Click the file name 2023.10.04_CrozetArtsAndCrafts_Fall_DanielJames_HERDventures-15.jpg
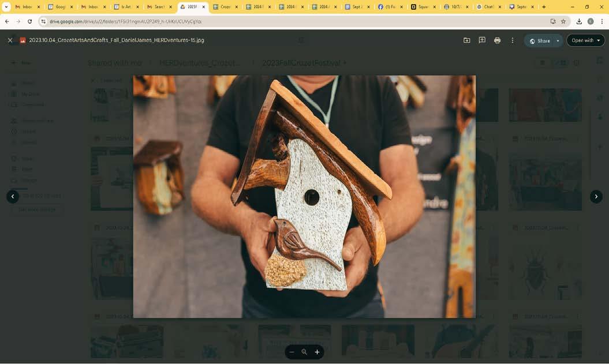609x364 pixels. 117,40
